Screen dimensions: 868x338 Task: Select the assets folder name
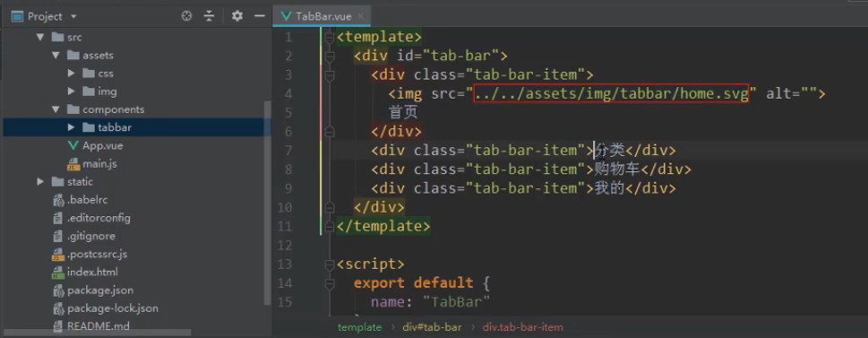click(x=98, y=56)
